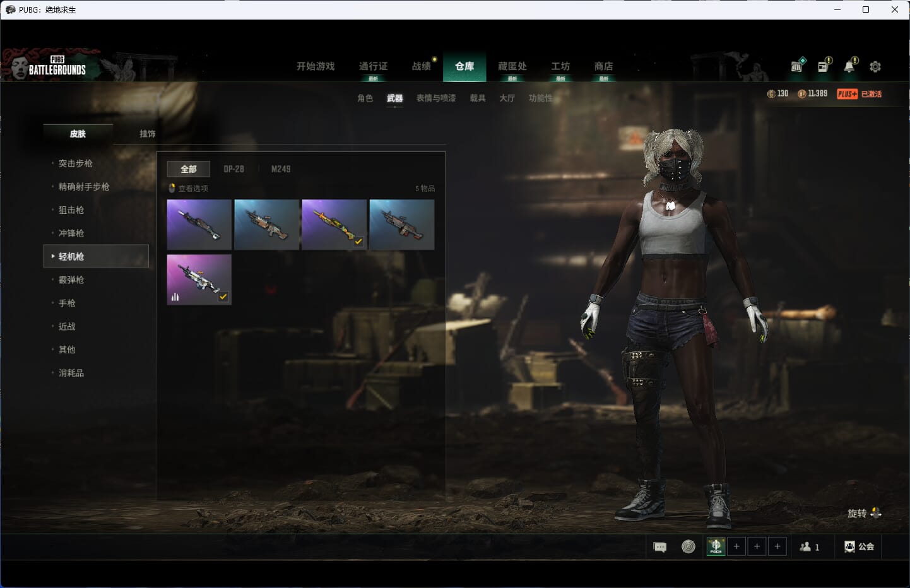Screen dimensions: 910x588
Task: Toggle the equipped checkmark on gold skin
Action: (358, 242)
